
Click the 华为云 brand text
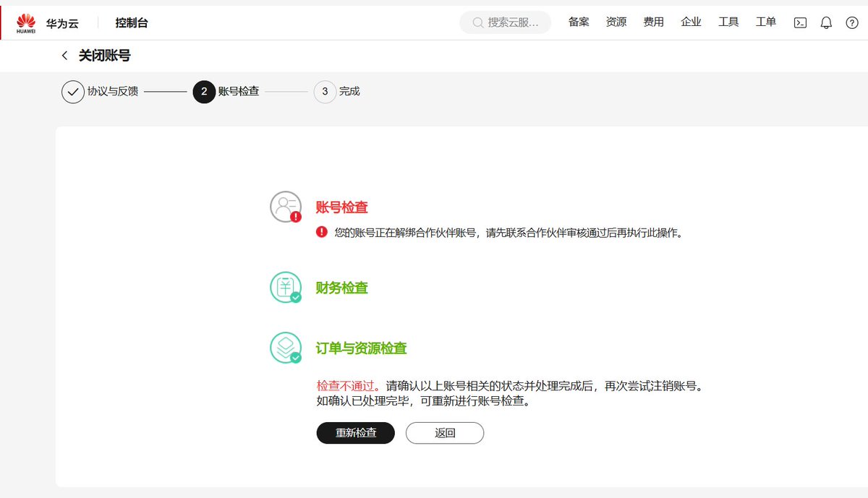[62, 23]
